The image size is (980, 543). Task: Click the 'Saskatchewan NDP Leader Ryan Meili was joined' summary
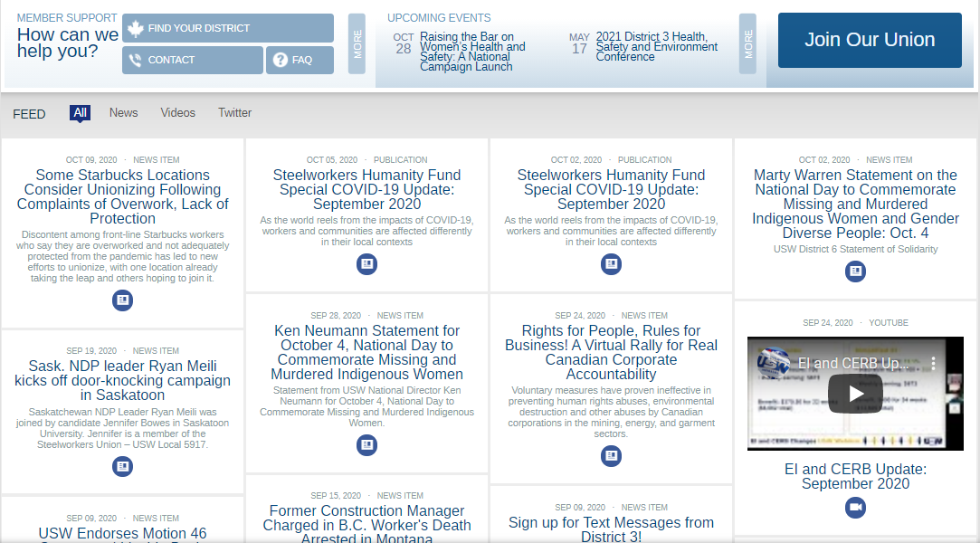pos(122,428)
